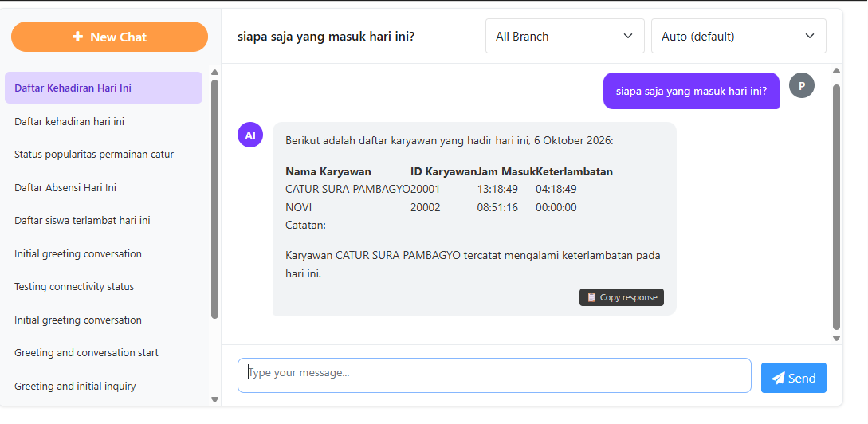Click the 13:18:49 entry time
Viewport: 868px width, 424px height.
pyautogui.click(x=497, y=190)
